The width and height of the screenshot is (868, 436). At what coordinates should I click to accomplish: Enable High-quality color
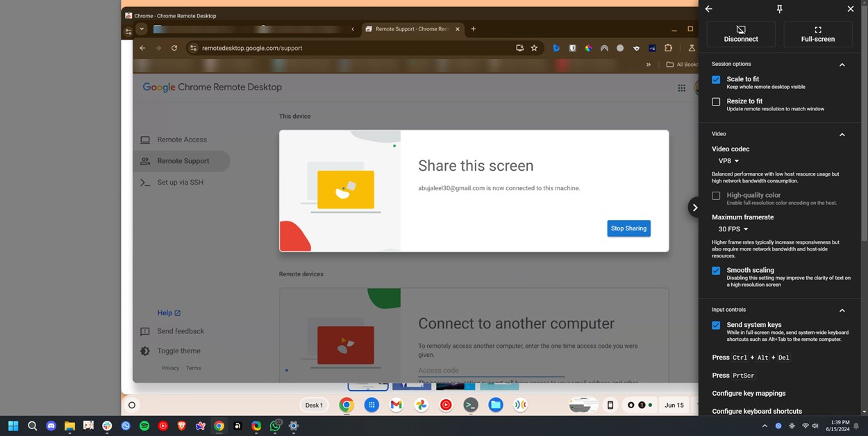[x=716, y=195]
